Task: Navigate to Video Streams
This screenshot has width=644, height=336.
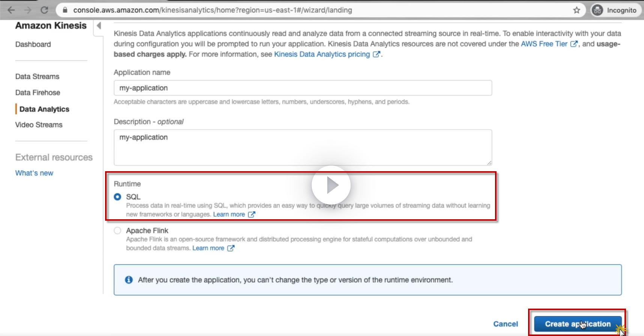Action: pyautogui.click(x=39, y=125)
